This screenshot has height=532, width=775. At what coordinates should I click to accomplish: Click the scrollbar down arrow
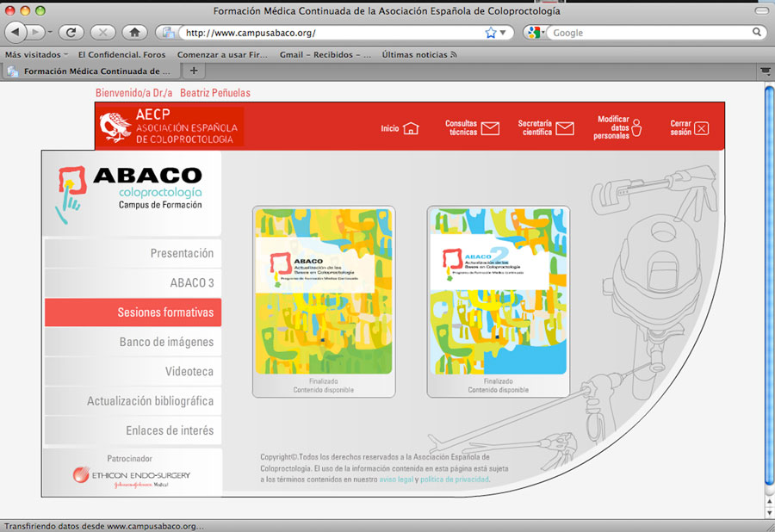(x=769, y=513)
